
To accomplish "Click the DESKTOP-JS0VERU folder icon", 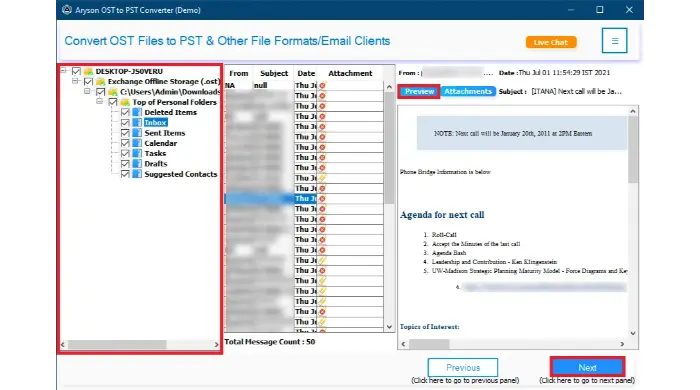I will coord(88,71).
